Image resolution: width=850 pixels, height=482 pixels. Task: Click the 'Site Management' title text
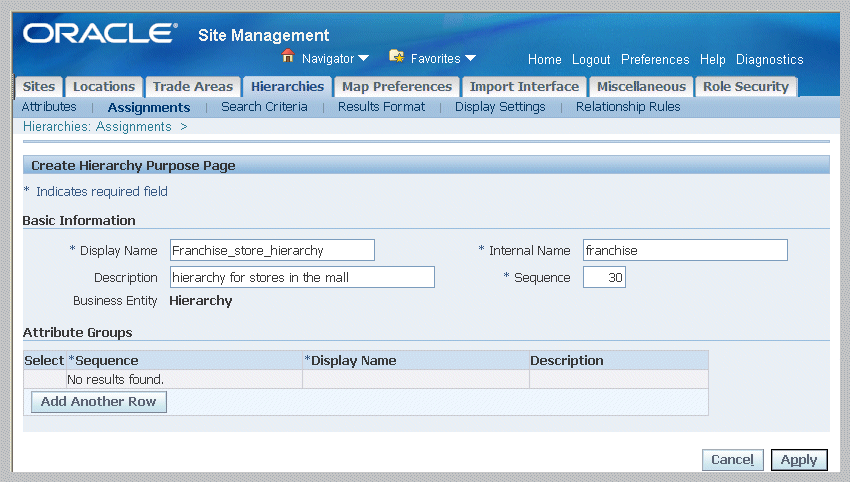[x=263, y=35]
